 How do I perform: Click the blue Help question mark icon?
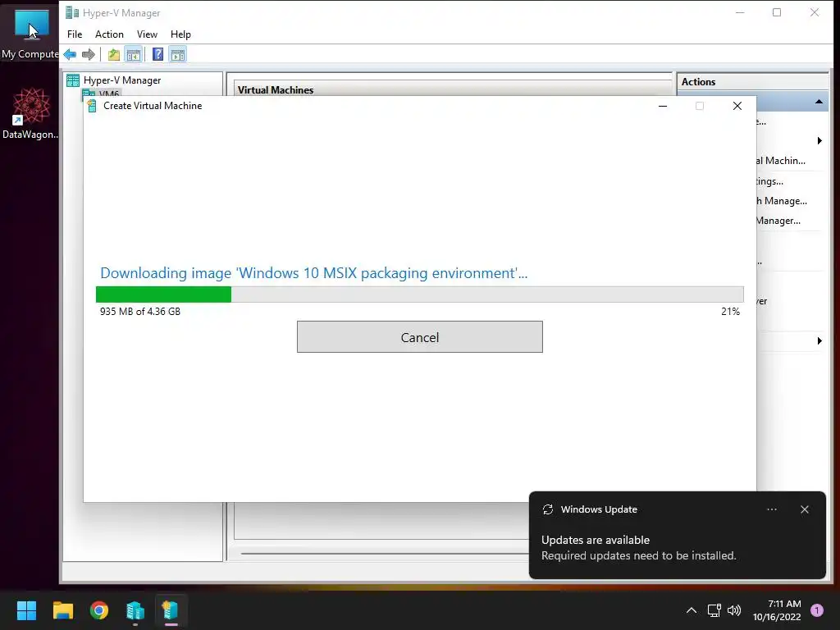pos(158,55)
